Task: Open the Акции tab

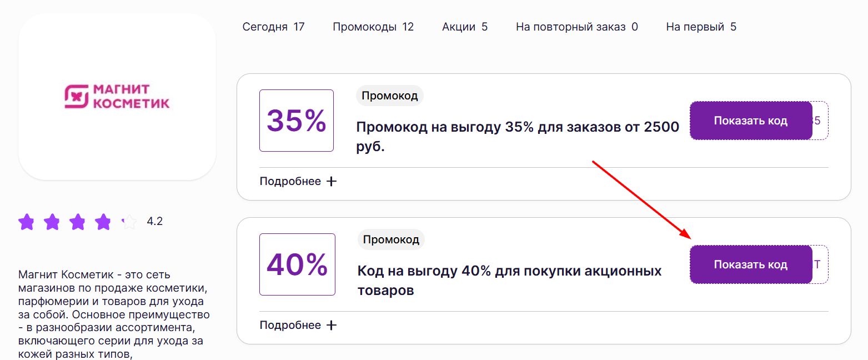Action: (x=464, y=26)
